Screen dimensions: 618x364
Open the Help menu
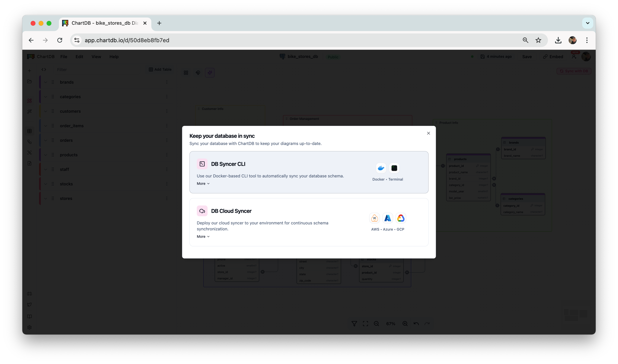point(114,57)
